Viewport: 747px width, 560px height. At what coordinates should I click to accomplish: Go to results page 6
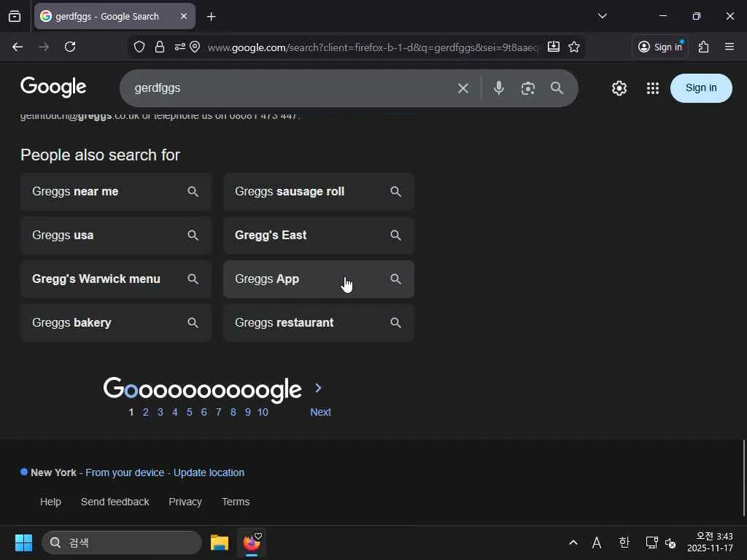(204, 413)
